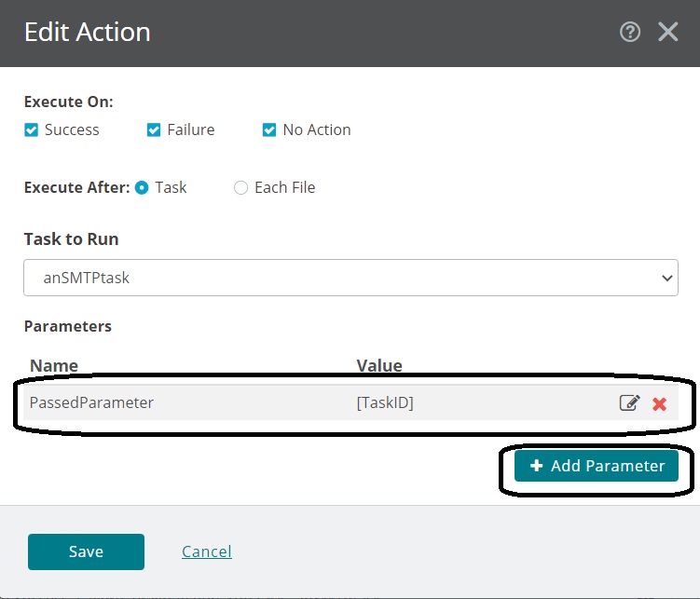This screenshot has height=599, width=700.
Task: Open the Task to Run dropdown
Action: pyautogui.click(x=350, y=278)
